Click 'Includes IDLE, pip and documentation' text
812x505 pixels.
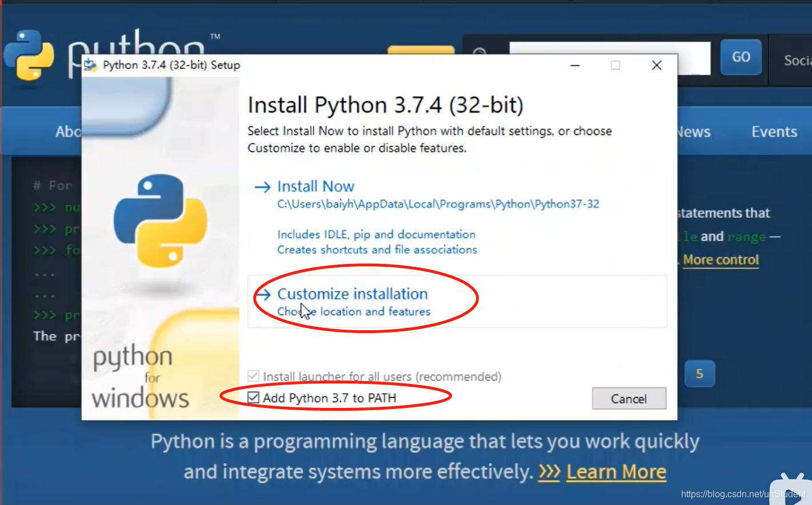coord(376,234)
